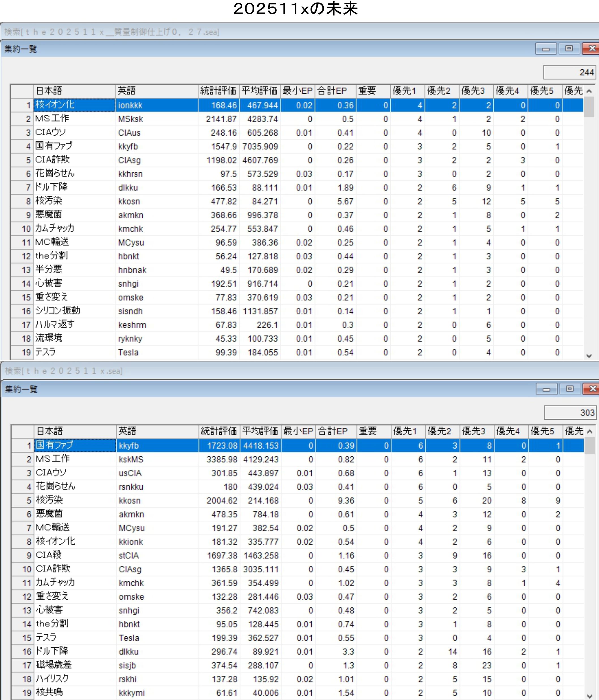Select kkhrsn cell in upper table
Image resolution: width=599 pixels, height=700 pixels.
[x=157, y=174]
